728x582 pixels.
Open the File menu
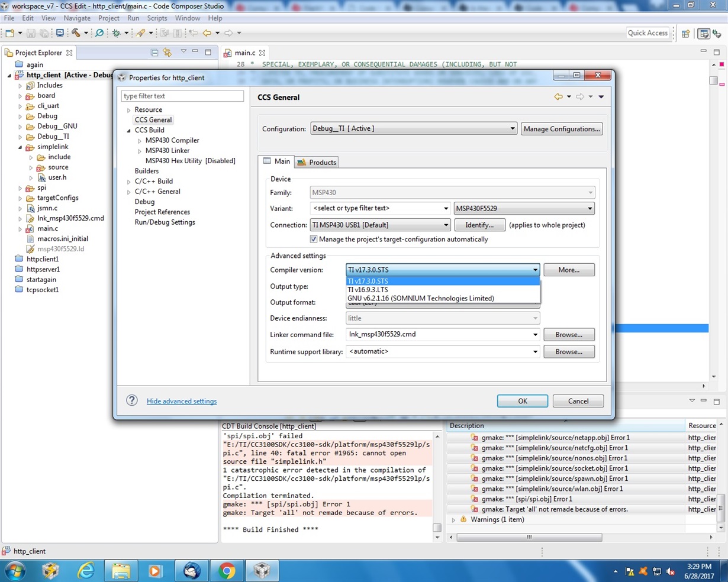point(9,18)
